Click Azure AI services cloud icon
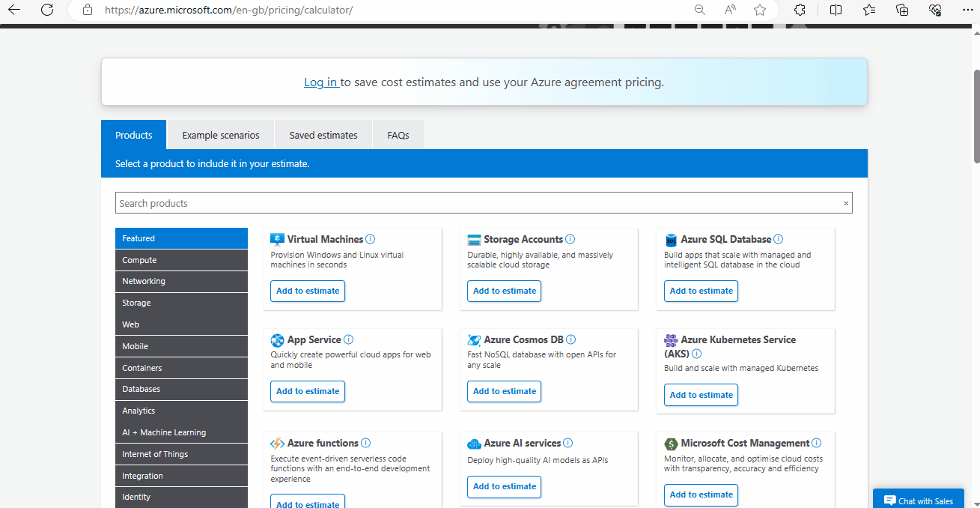The image size is (980, 508). click(x=474, y=444)
